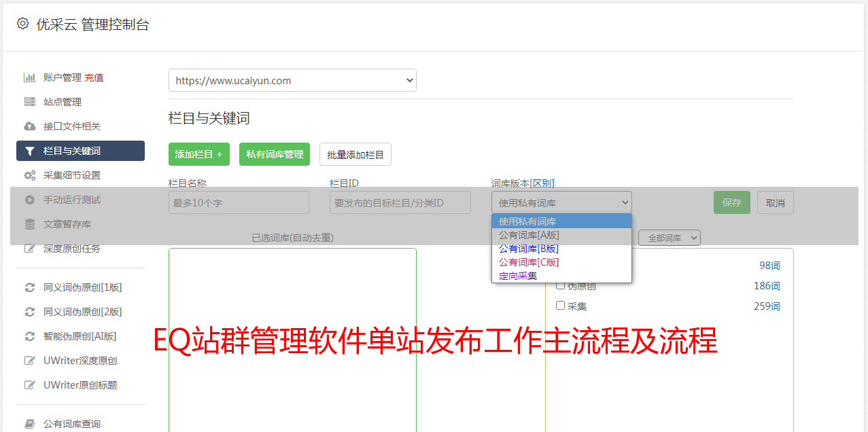
Task: Open 智能伪原创[AI版]
Action: point(80,336)
